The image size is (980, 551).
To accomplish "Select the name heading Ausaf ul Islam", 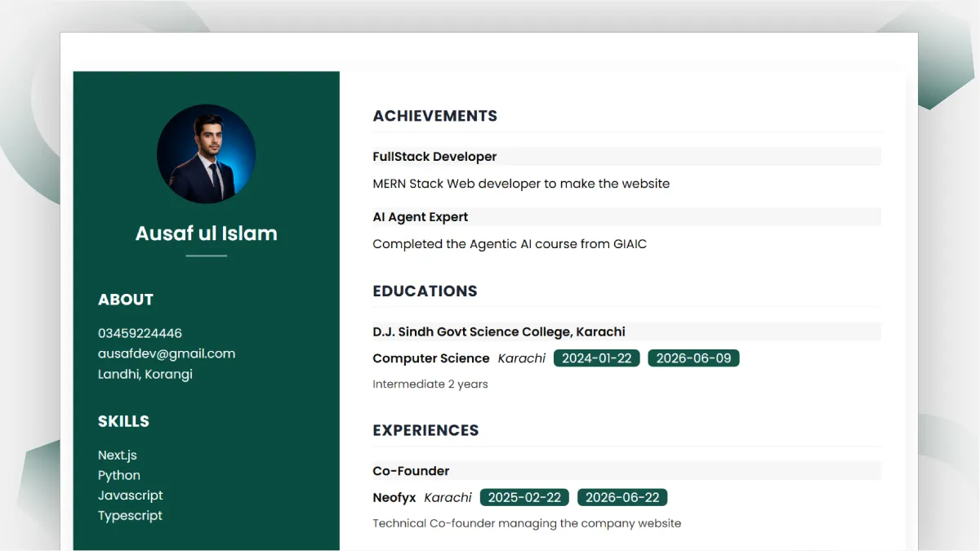I will tap(207, 233).
